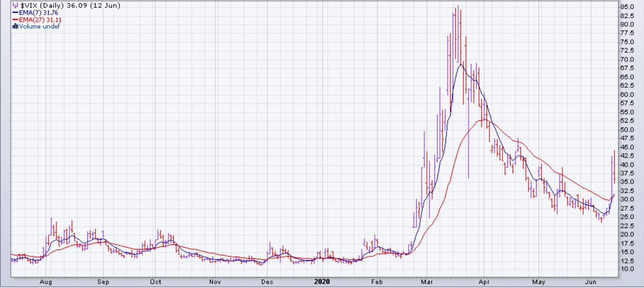The width and height of the screenshot is (644, 288).
Task: Click the Volume undef legend label
Action: tap(39, 26)
